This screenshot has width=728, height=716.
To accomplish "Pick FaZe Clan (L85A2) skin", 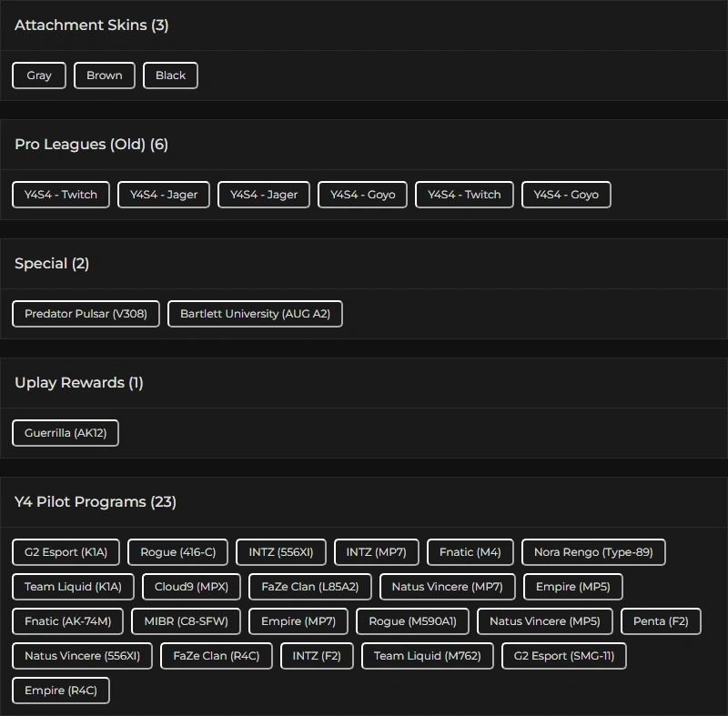I will [310, 587].
